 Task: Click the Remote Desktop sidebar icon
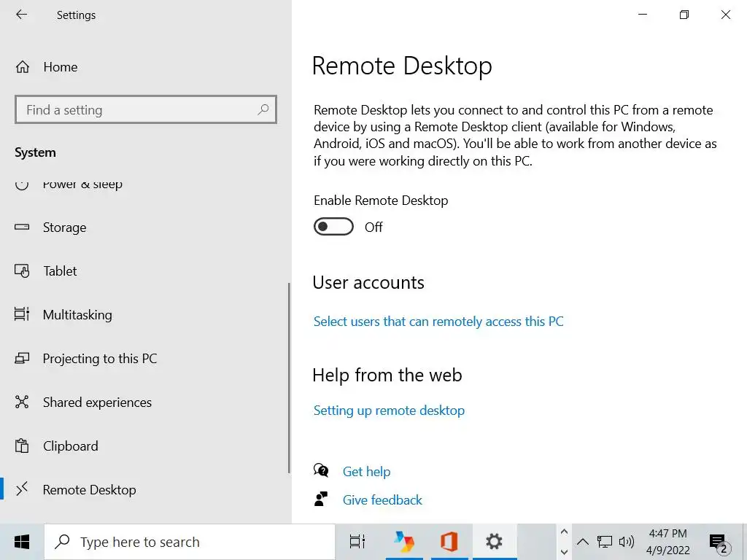tap(22, 489)
